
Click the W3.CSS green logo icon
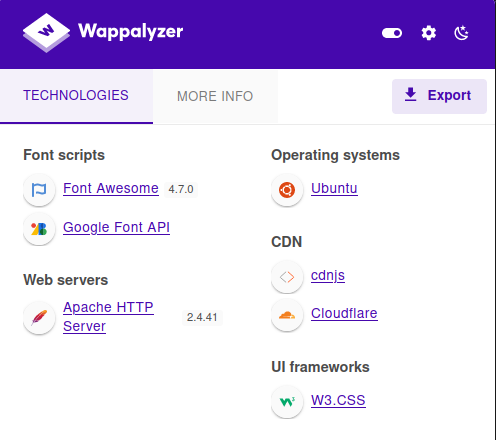(x=287, y=402)
